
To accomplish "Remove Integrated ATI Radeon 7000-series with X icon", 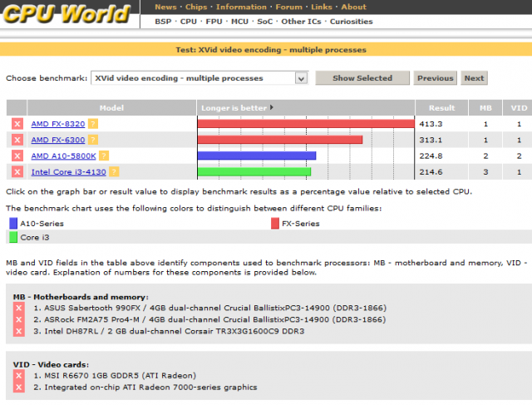I will click(18, 387).
